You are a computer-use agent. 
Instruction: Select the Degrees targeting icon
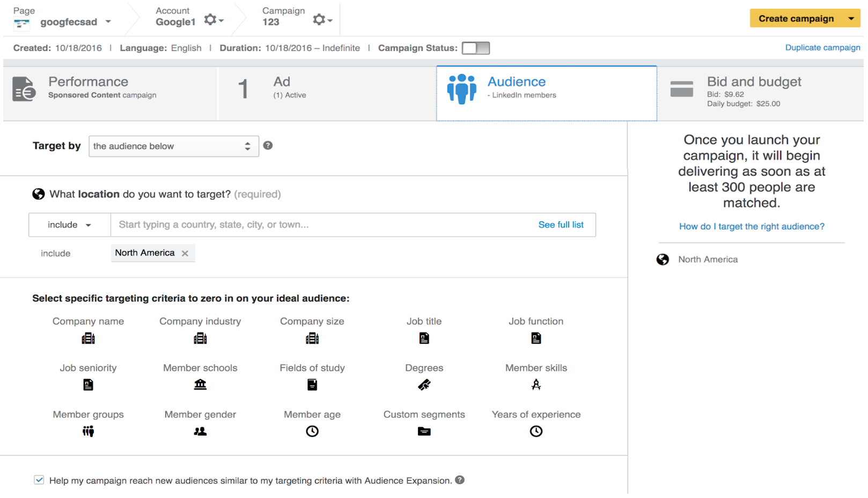424,385
